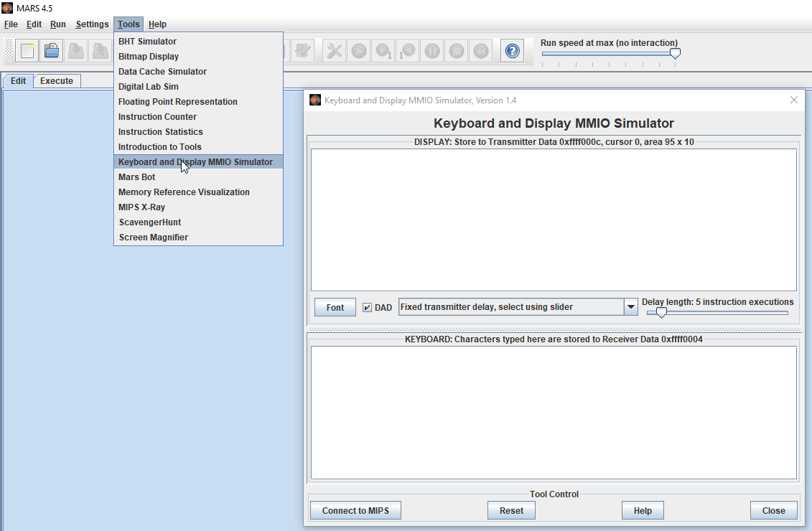Collapse the open Tools menu

click(129, 24)
